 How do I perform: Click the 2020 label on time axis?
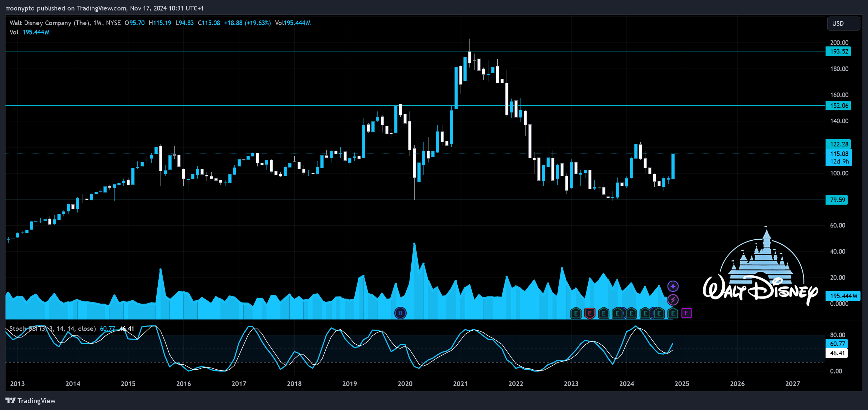[405, 384]
